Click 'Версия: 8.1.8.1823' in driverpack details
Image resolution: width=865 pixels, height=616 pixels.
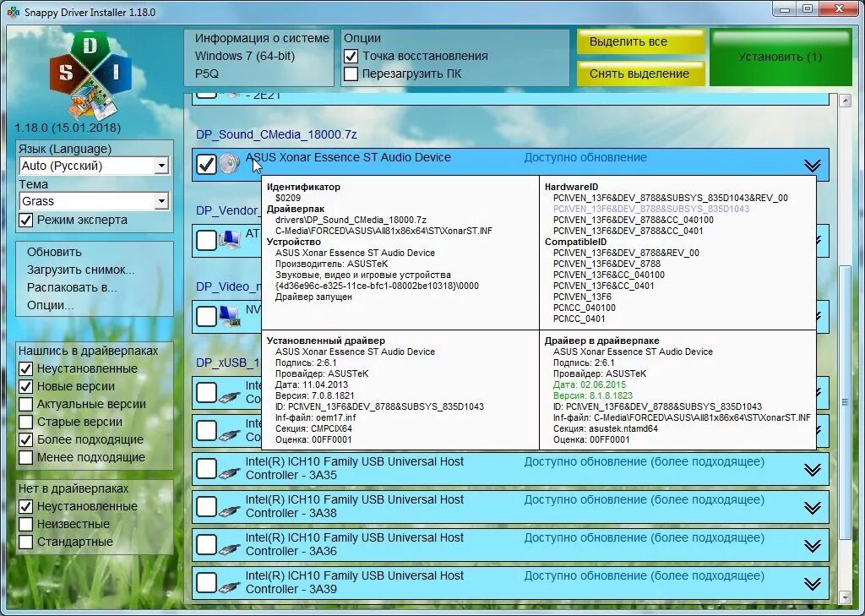click(592, 395)
